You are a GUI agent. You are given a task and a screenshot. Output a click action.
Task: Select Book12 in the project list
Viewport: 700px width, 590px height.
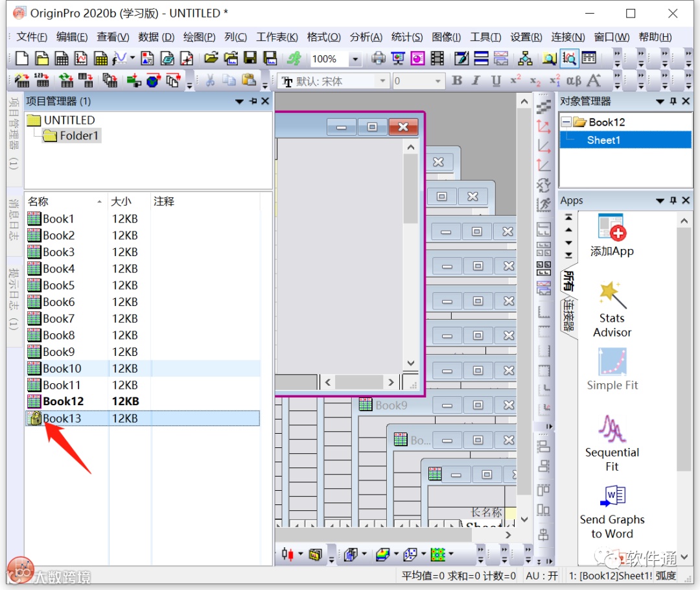[143, 401]
